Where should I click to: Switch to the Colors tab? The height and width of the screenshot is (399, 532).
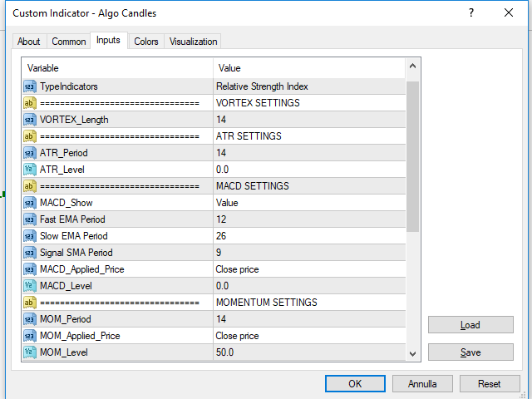pyautogui.click(x=146, y=42)
